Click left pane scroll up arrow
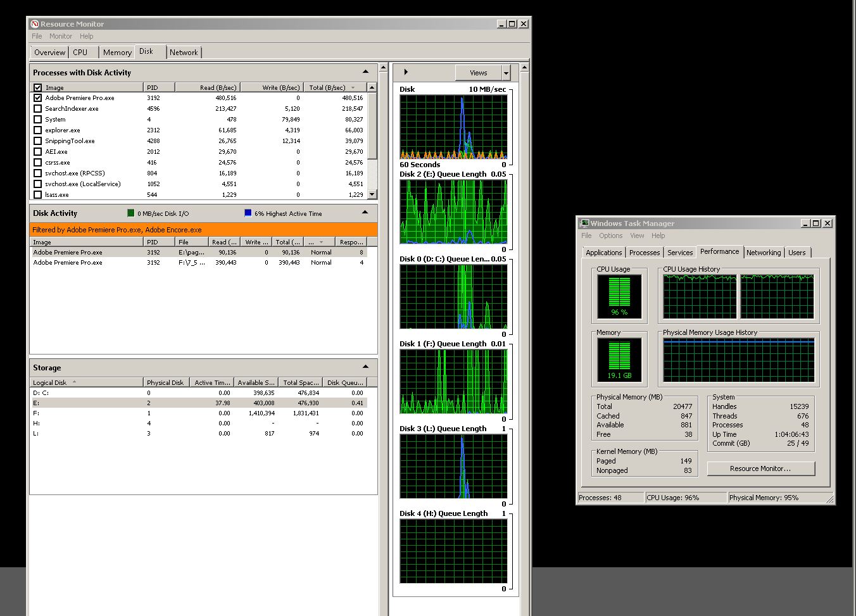The height and width of the screenshot is (616, 856). (x=383, y=67)
